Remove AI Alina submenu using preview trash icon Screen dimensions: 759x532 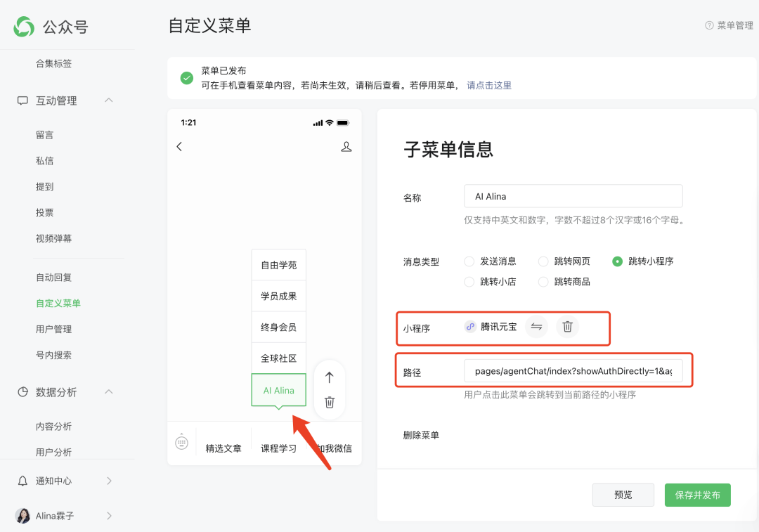coord(329,401)
